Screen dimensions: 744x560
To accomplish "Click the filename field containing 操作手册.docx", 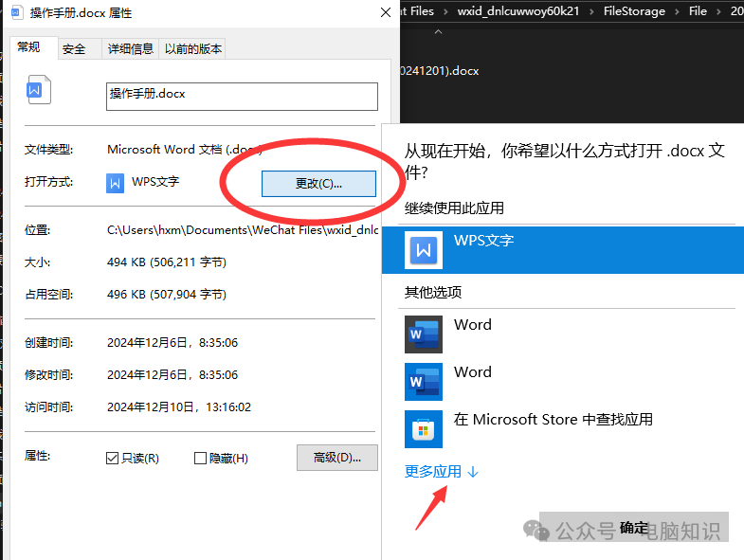I will coord(242,97).
